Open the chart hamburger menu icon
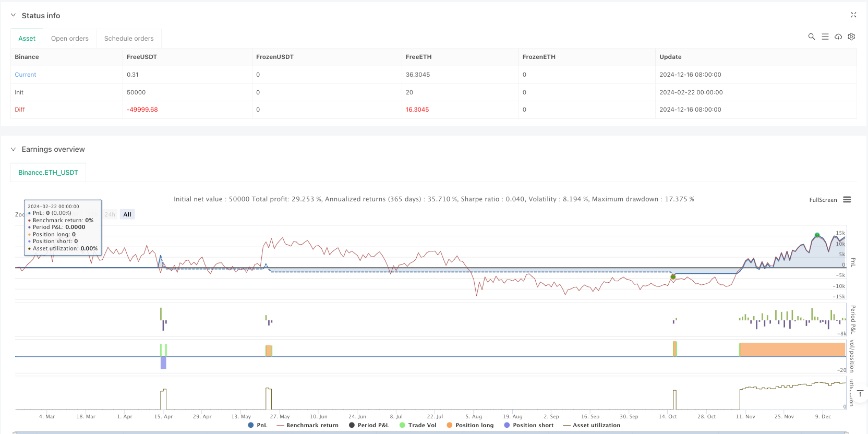Screen dimensions: 868x434 coord(847,200)
